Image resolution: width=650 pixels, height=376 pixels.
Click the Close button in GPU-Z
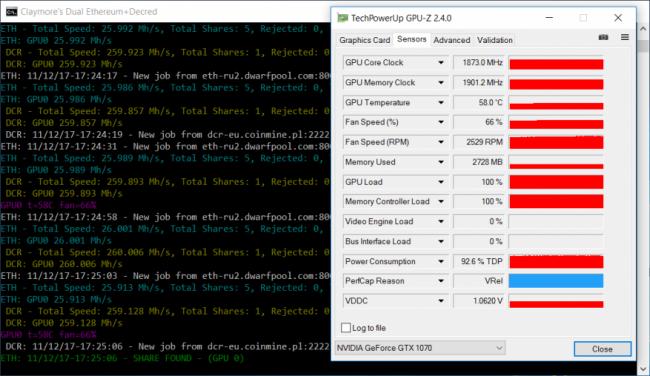pyautogui.click(x=602, y=349)
